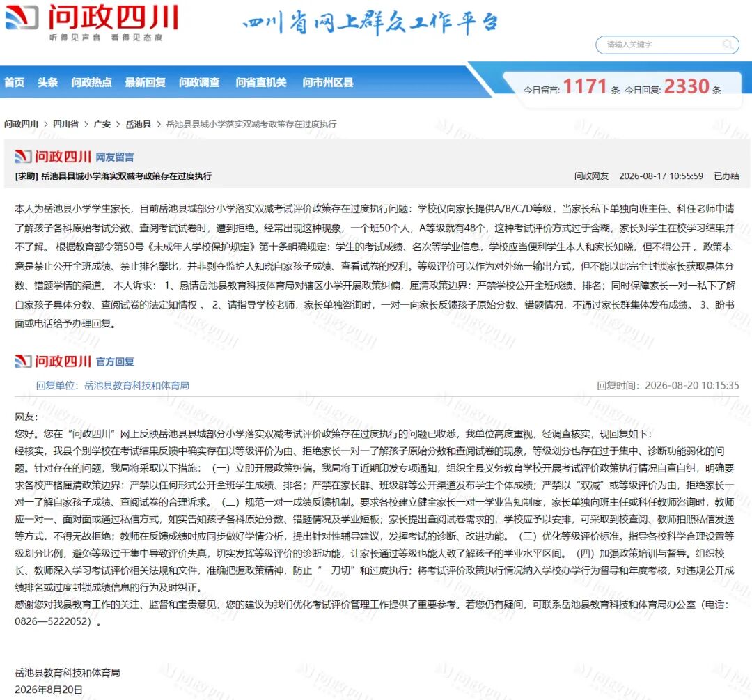Click the 问政四川 icon beside 官方回复
Viewport: 752px width, 700px height.
click(23, 361)
